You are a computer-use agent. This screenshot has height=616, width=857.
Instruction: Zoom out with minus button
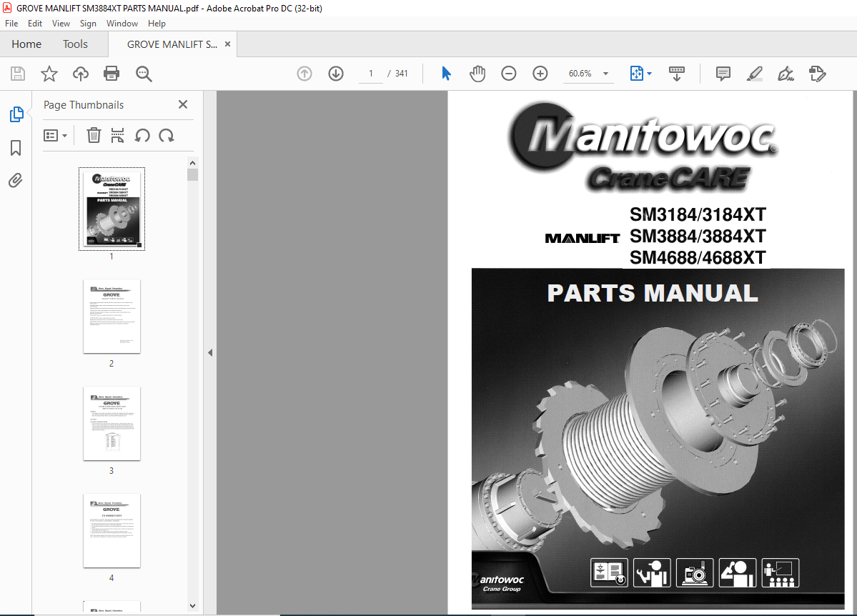tap(508, 73)
